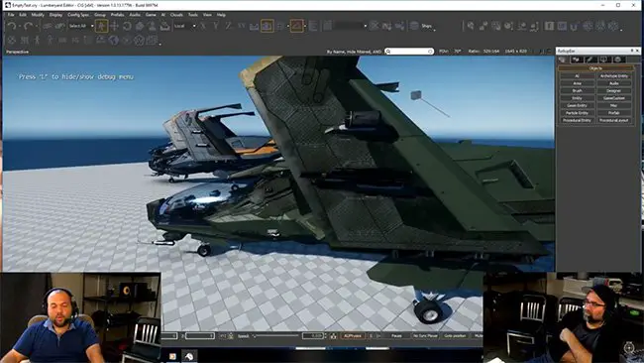This screenshot has width=644, height=363.
Task: Choose the Rotate tool
Action: (x=127, y=26)
